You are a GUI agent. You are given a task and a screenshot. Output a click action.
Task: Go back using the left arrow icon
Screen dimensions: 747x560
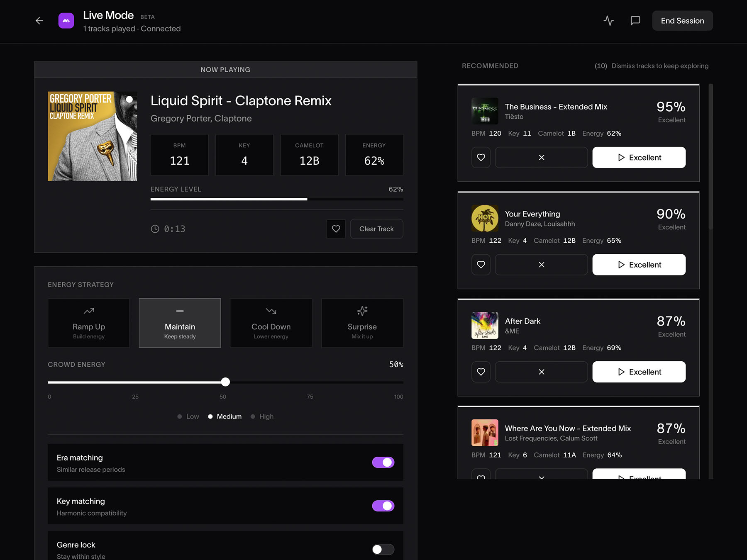tap(39, 21)
